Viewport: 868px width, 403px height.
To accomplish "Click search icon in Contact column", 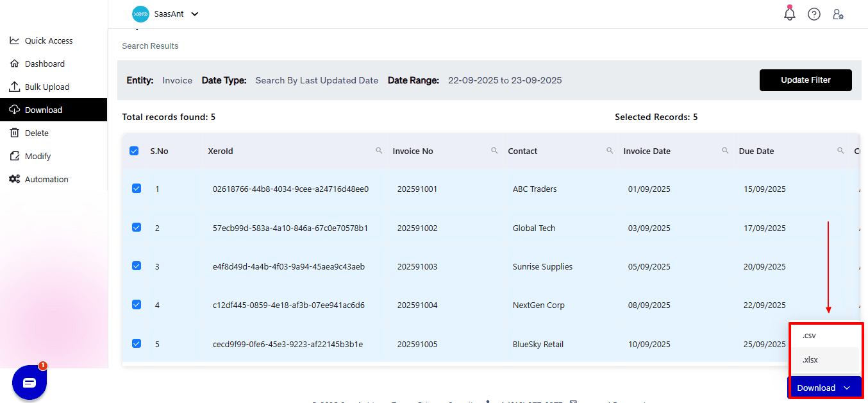I will click(x=610, y=151).
